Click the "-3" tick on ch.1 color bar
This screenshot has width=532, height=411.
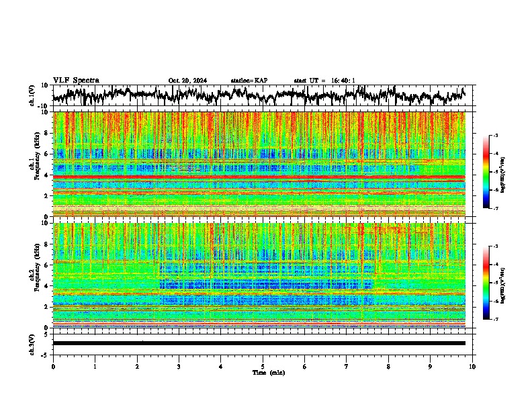[496, 135]
